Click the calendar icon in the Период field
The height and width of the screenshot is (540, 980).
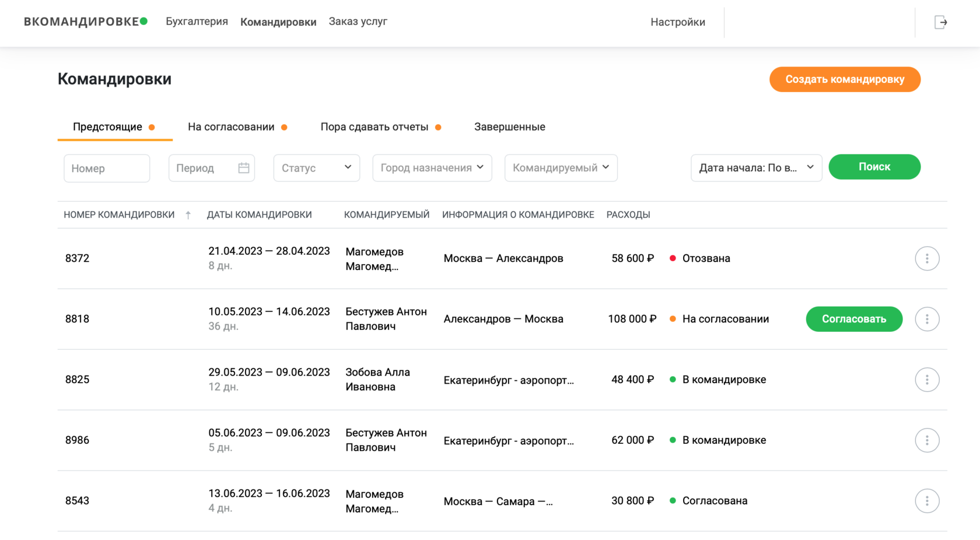tap(243, 168)
